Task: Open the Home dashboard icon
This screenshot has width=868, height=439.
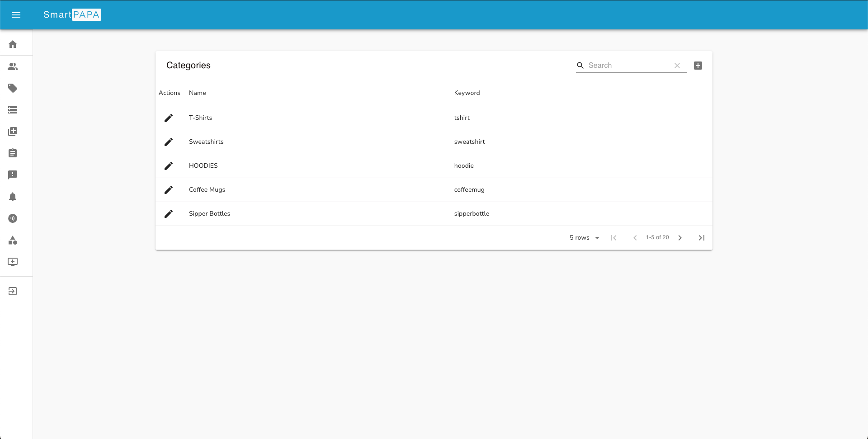Action: (x=13, y=44)
